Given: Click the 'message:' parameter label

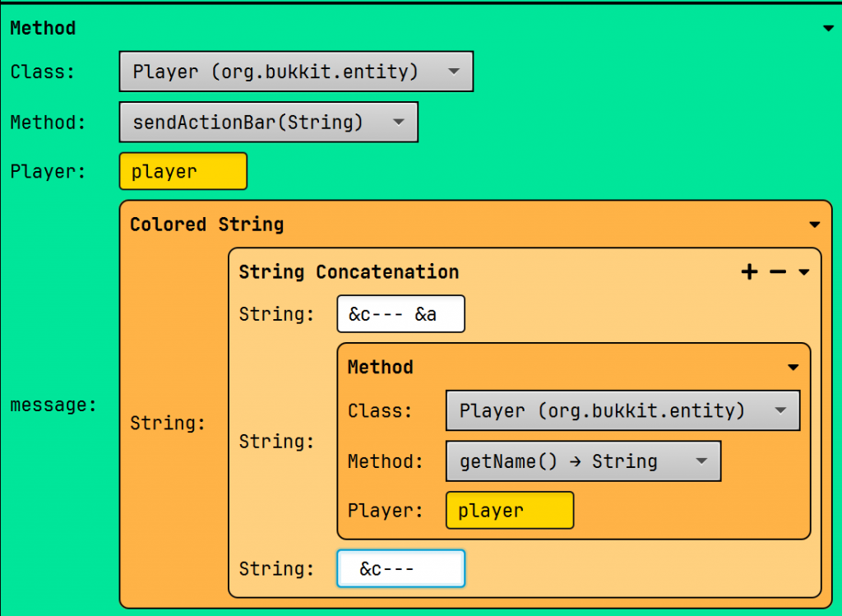Looking at the screenshot, I should coord(53,405).
